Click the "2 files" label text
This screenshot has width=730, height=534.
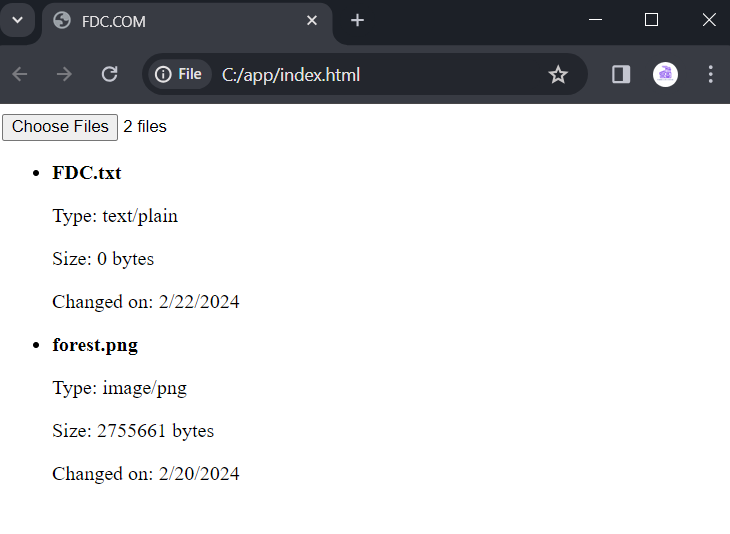(x=145, y=127)
